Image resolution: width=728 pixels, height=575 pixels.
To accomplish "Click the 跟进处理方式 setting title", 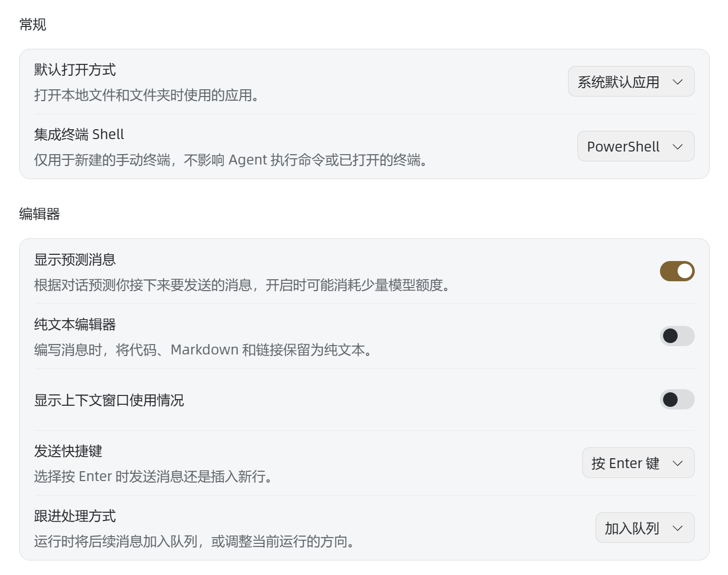I will (75, 516).
